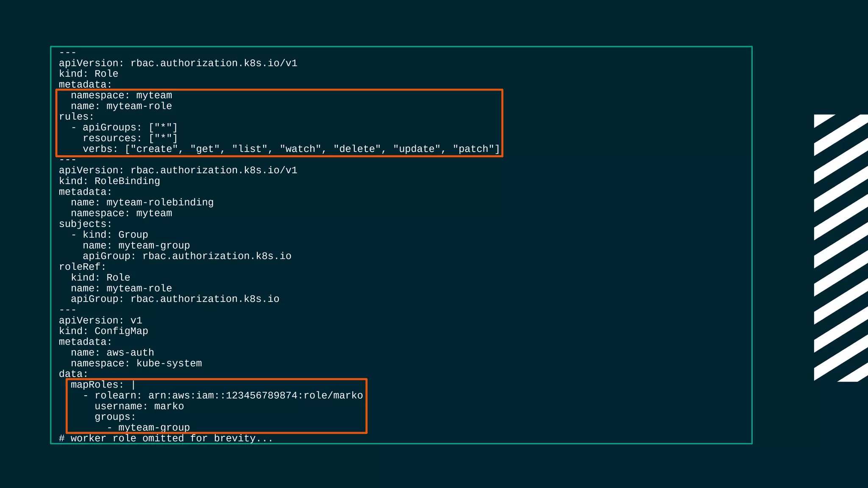Click the '- kind: Group' line
Screen dimensions: 868x488
[109, 235]
